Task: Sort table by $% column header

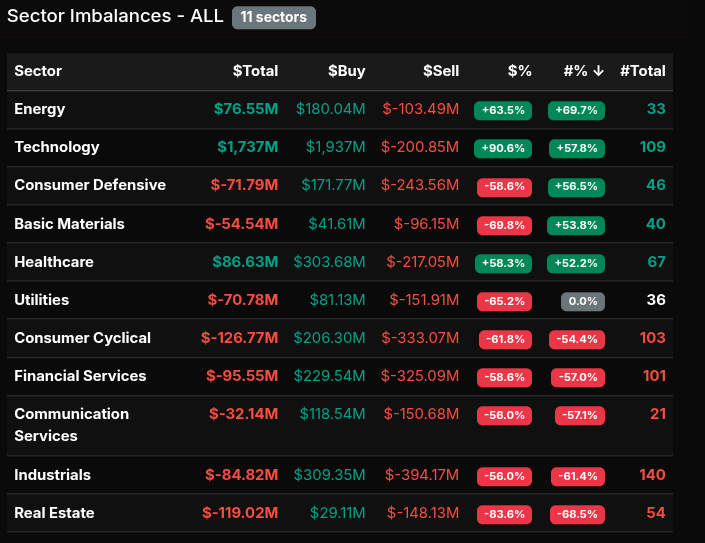Action: pos(519,71)
